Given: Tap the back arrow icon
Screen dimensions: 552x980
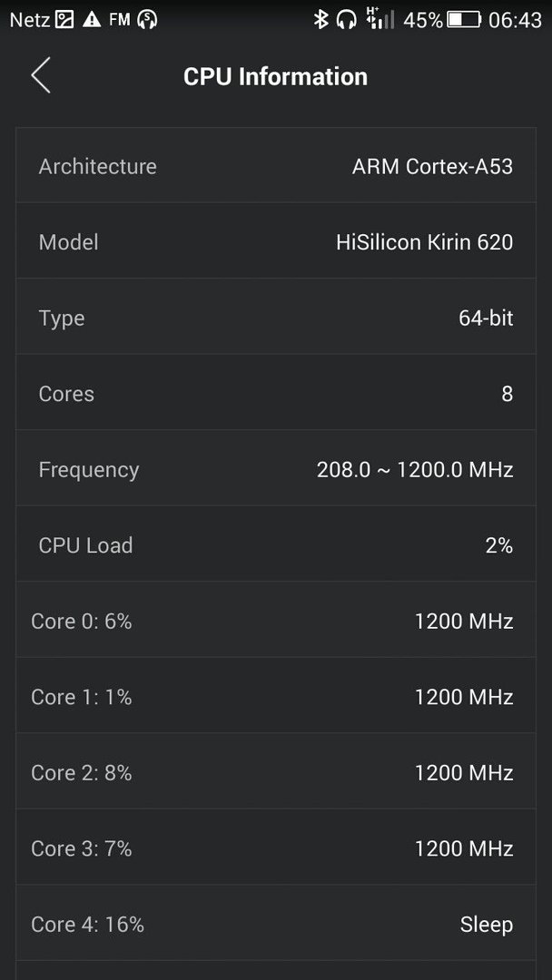Looking at the screenshot, I should coord(41,75).
